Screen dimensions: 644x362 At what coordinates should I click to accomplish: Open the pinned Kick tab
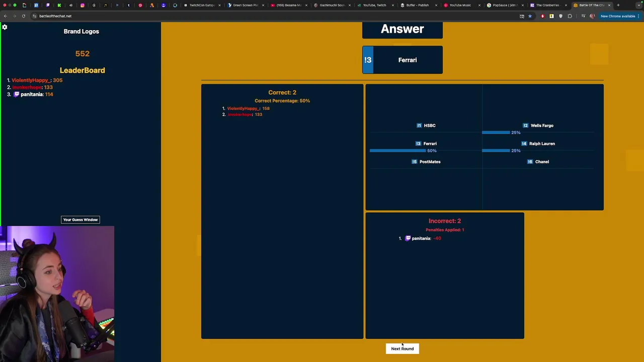59,5
